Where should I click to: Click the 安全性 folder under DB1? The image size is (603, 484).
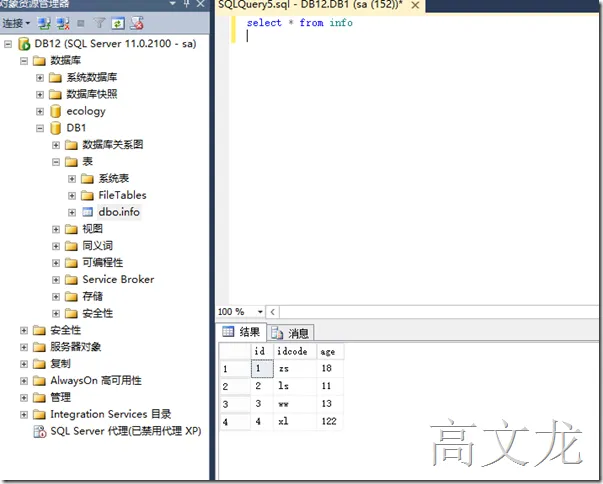pos(98,313)
